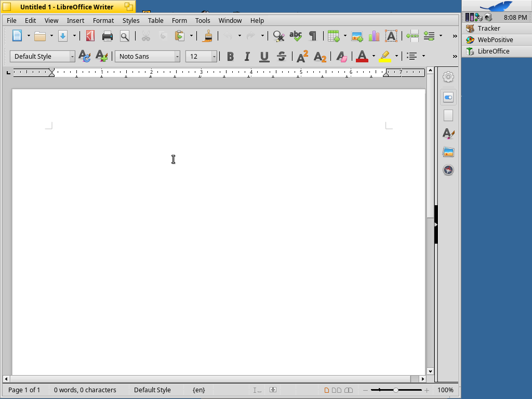Open the Navigator from the sidebar
The width and height of the screenshot is (532, 399).
448,170
